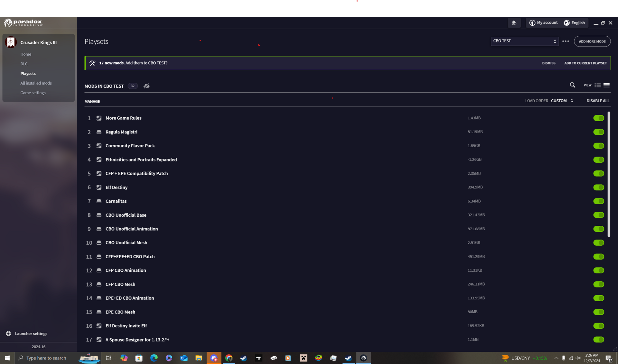Click the Paradox Interactive logo

pyautogui.click(x=23, y=23)
